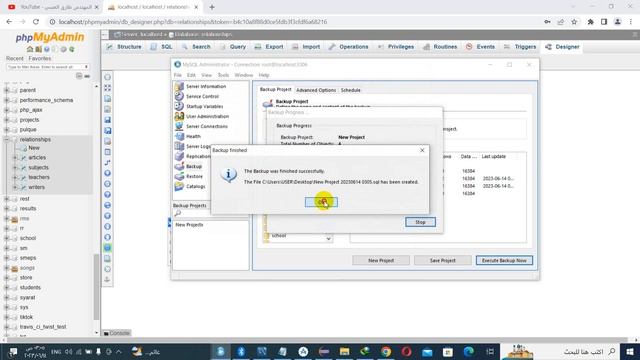Image resolution: width=640 pixels, height=360 pixels.
Task: Open Microsoft Edge from taskbar
Action: click(469, 351)
